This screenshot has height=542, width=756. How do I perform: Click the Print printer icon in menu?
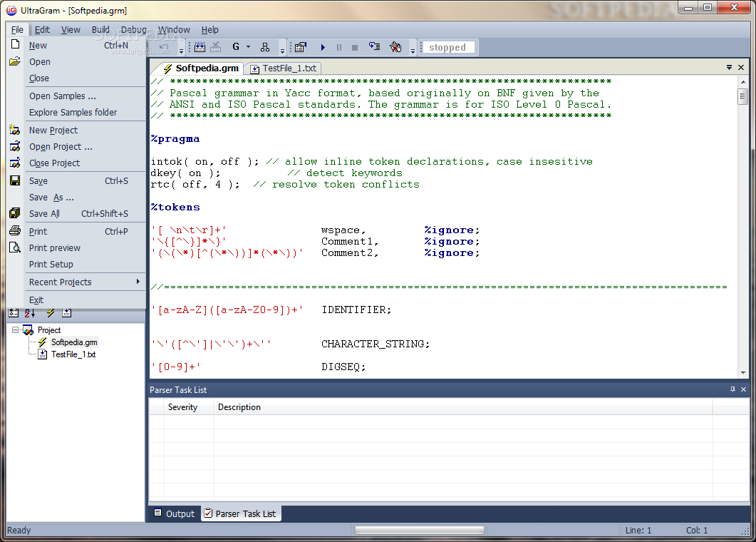pos(15,230)
